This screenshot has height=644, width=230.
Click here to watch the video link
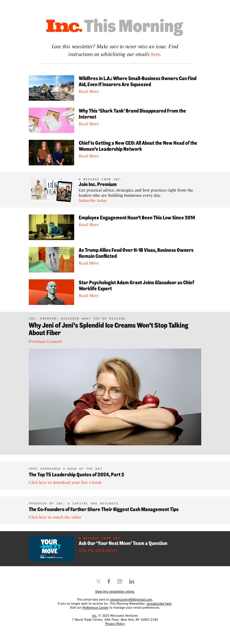point(55,517)
